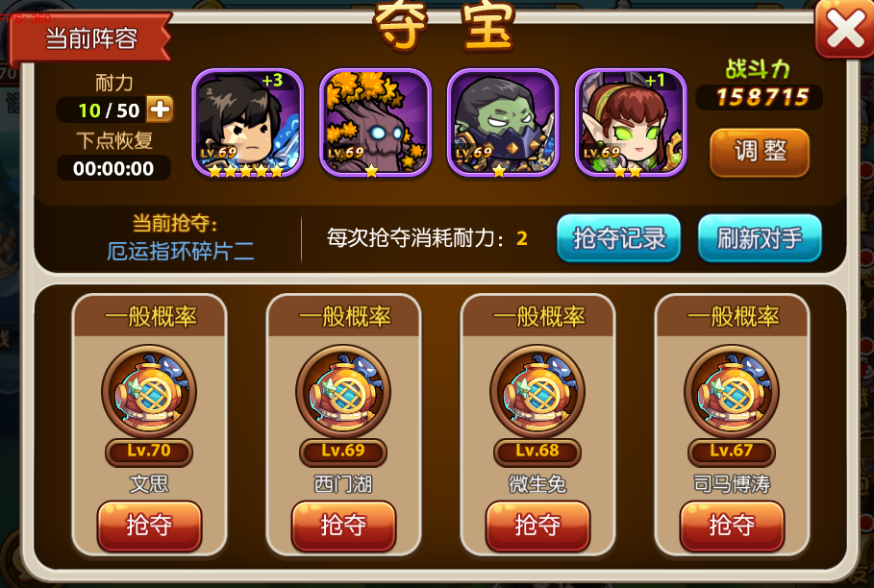Viewport: 874px width, 588px height.
Task: Click the 厄运指环碎片二 fragment link
Action: point(181,252)
